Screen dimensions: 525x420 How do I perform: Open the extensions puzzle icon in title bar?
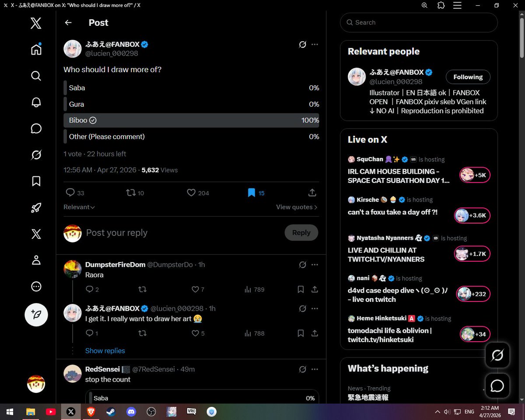[441, 5]
